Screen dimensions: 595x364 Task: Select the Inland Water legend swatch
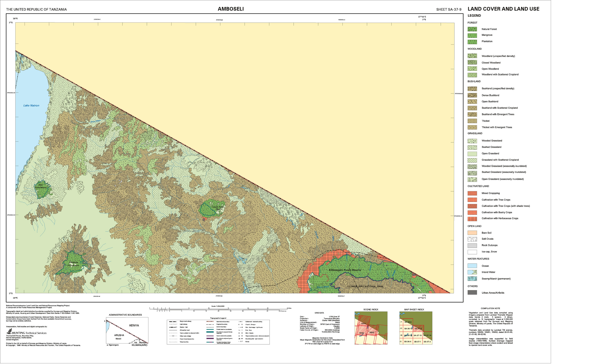click(472, 272)
